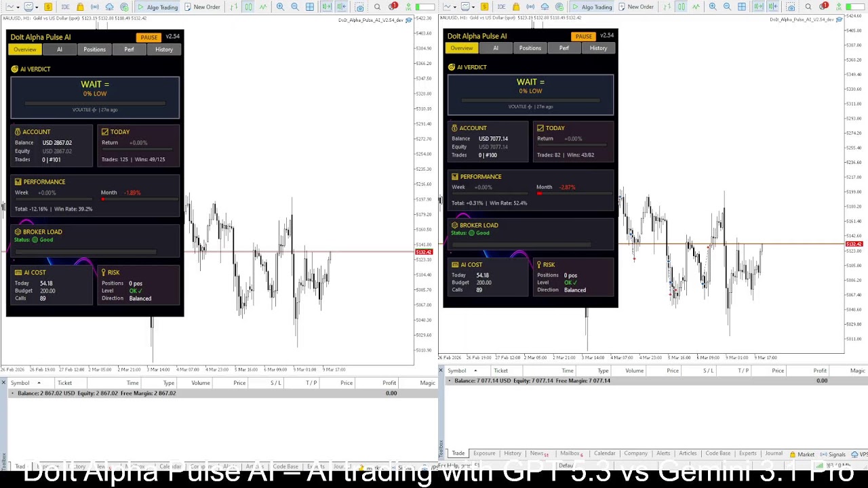
Task: Open Journal tab in right Toolbox
Action: pyautogui.click(x=774, y=453)
